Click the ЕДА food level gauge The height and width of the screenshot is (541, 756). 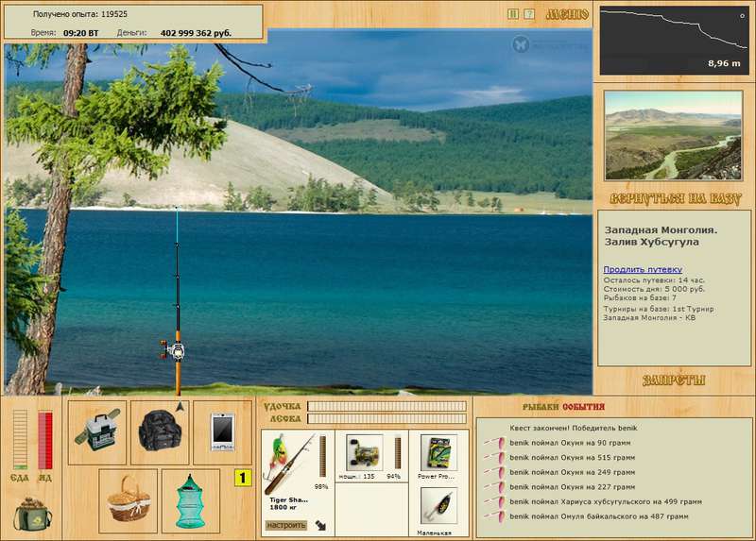click(20, 439)
